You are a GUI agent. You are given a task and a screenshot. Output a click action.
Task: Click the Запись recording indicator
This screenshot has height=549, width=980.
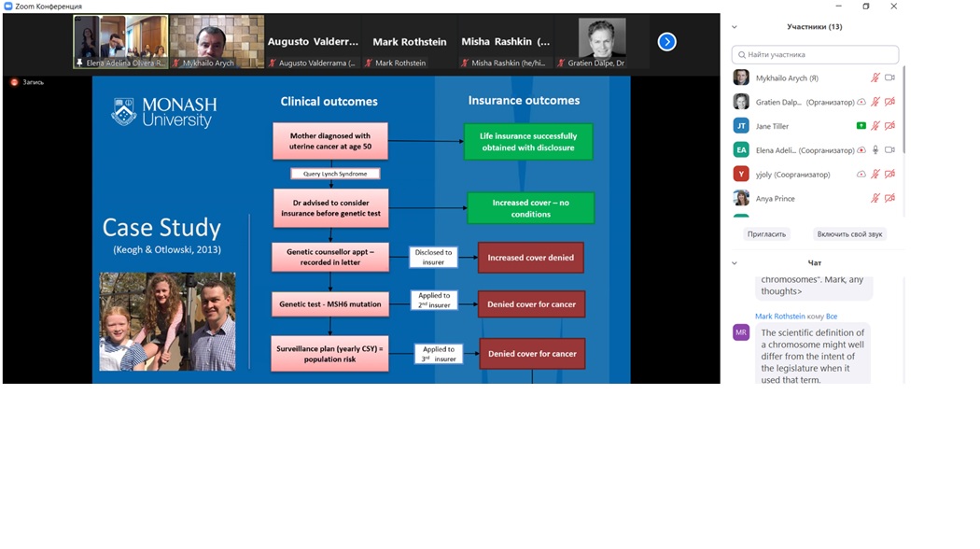(x=27, y=82)
